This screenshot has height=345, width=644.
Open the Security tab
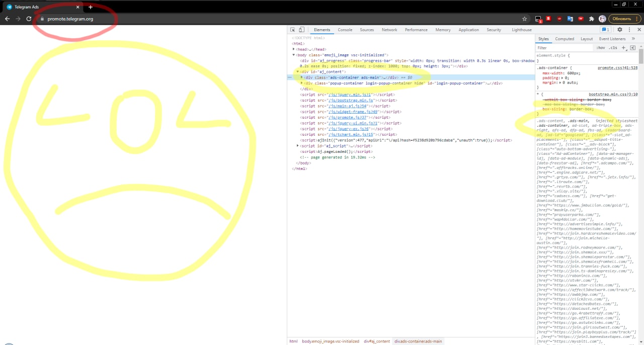pos(494,30)
